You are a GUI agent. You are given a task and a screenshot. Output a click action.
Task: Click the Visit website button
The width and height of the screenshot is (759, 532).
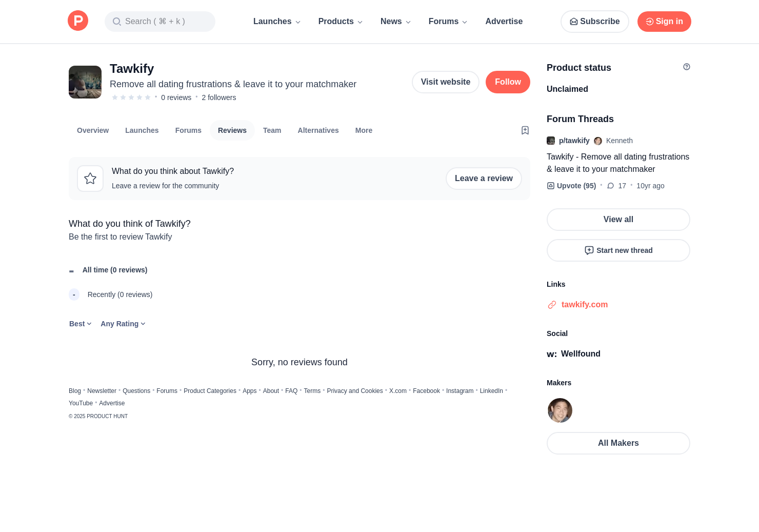[x=446, y=82]
